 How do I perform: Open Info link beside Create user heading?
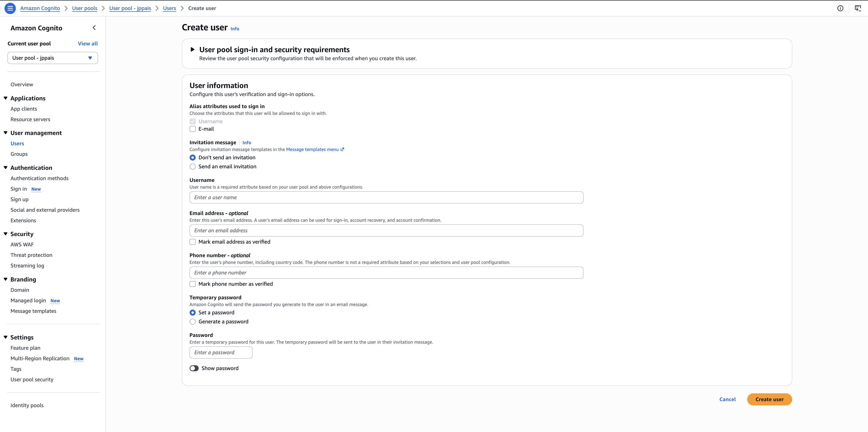pyautogui.click(x=235, y=29)
